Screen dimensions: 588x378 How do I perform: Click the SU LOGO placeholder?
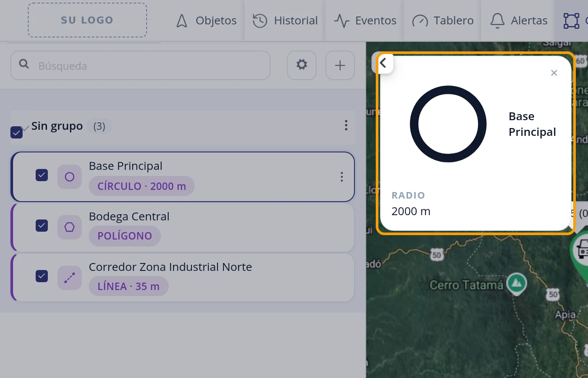click(x=87, y=20)
